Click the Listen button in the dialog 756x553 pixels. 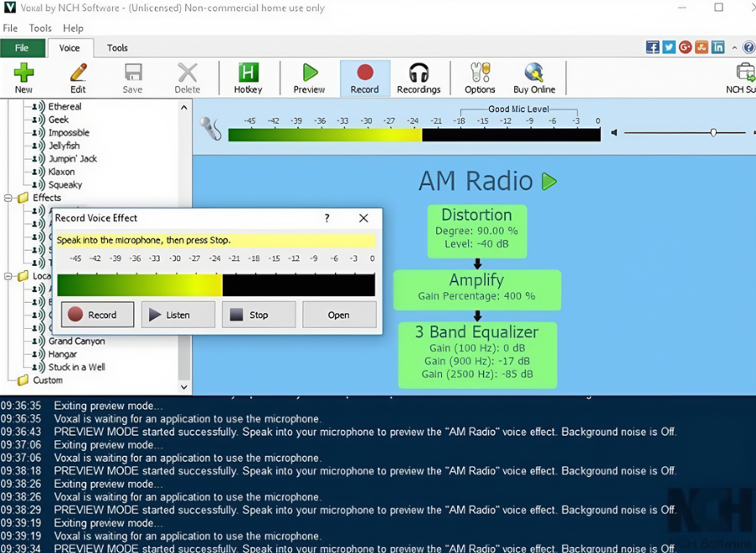point(177,315)
